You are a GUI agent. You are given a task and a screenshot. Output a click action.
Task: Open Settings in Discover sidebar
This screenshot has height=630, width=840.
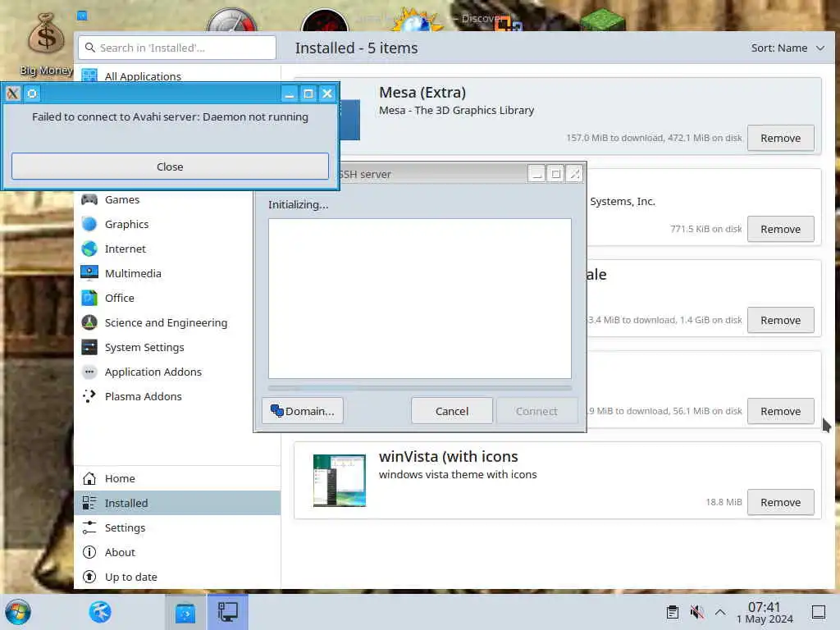(177, 527)
